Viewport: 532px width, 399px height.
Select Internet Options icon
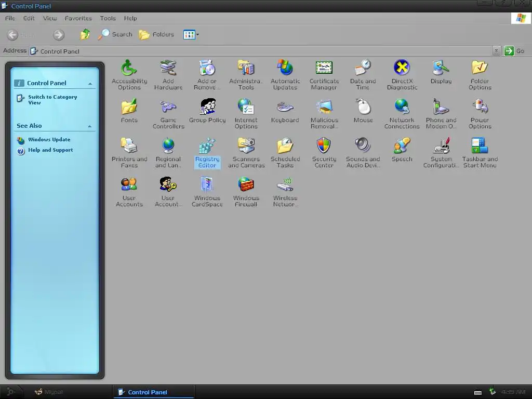coord(246,114)
